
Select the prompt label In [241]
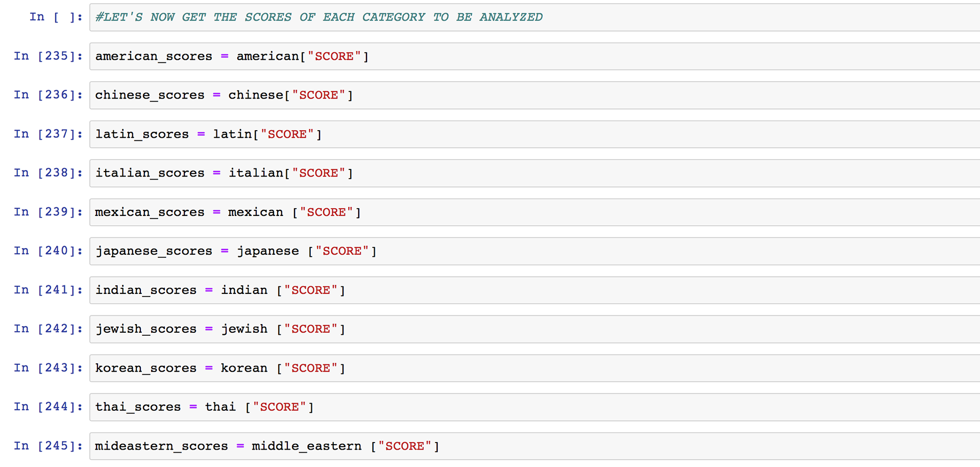point(48,289)
